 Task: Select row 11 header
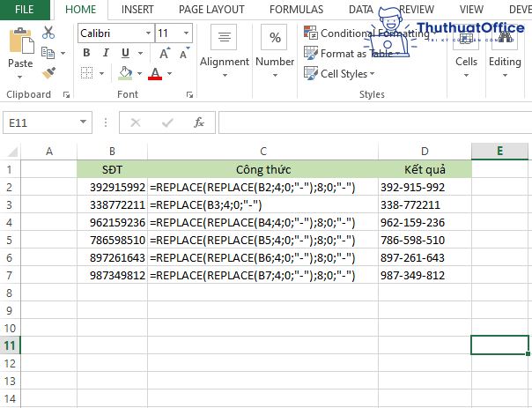pos(10,345)
